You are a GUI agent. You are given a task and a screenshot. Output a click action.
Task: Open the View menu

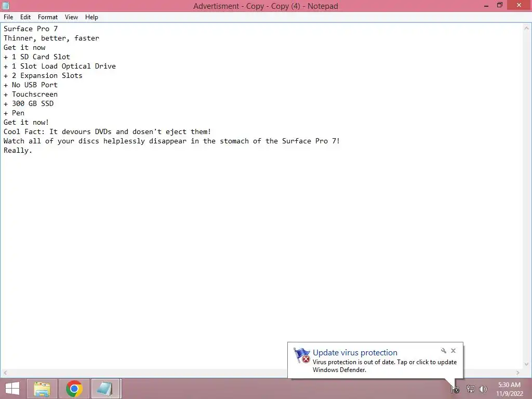[x=71, y=17]
